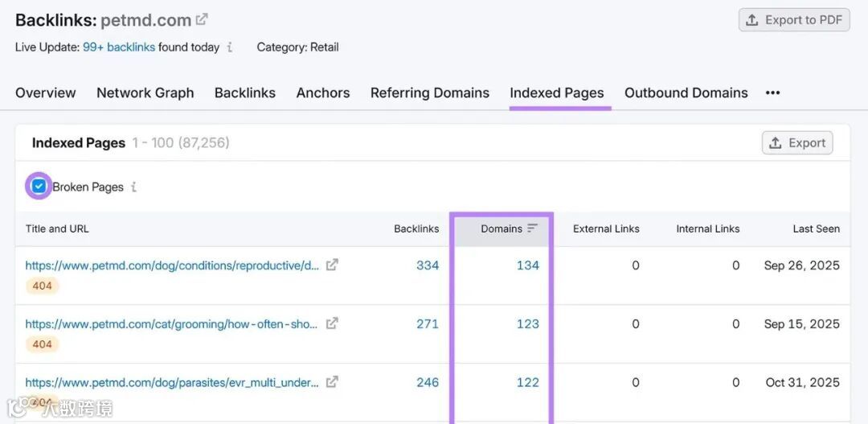Click info icon beside live update text
Viewport: 868px width, 424px height.
[x=230, y=47]
